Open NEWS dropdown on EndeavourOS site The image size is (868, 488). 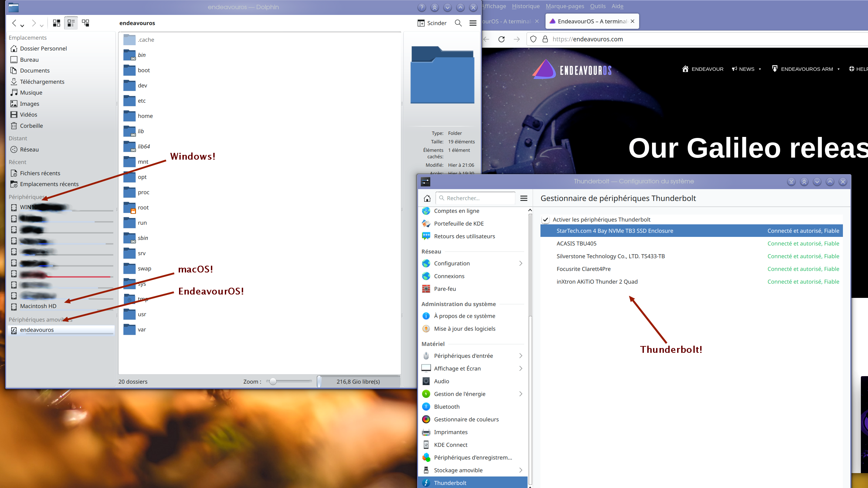[x=747, y=69]
